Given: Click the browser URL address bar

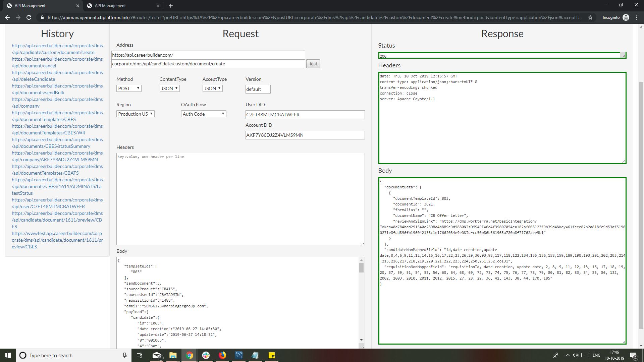Looking at the screenshot, I should pyautogui.click(x=315, y=17).
